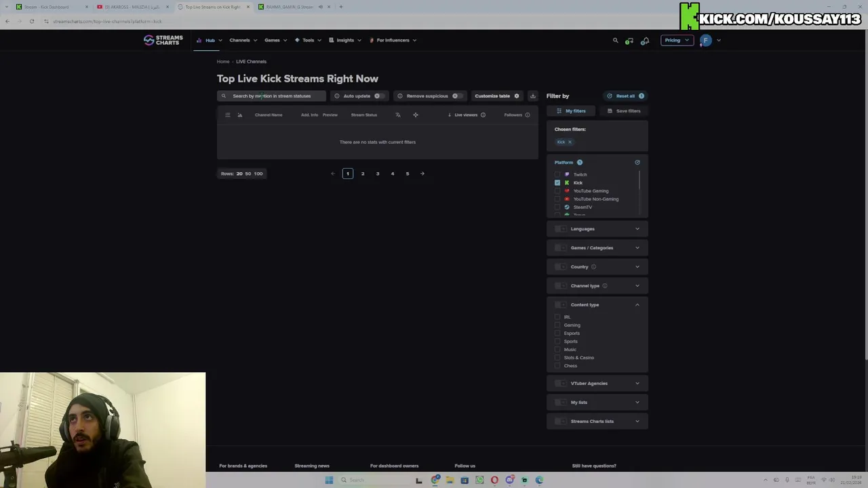Image resolution: width=868 pixels, height=488 pixels.
Task: Open the user profile avatar
Action: [705, 40]
